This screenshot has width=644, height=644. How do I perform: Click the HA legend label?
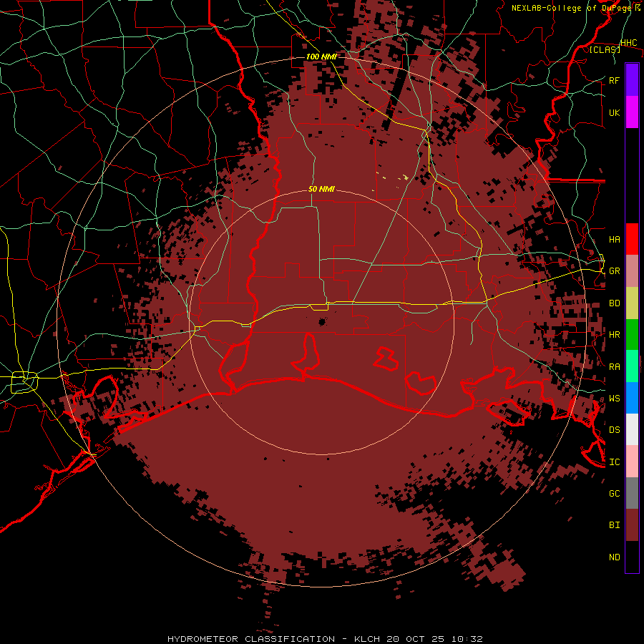point(615,239)
